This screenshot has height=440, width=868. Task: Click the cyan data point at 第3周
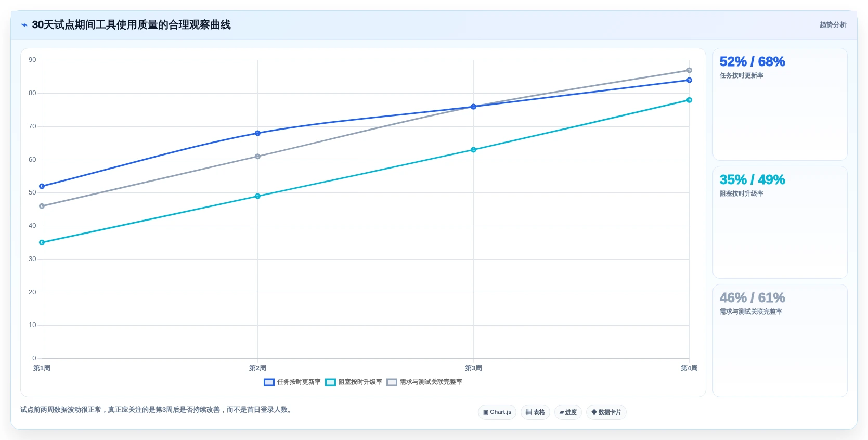tap(473, 150)
